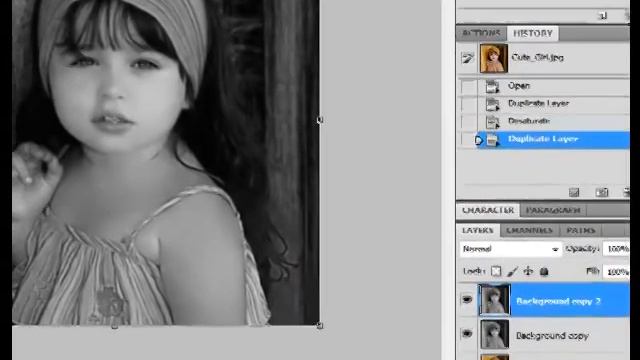Toggle the lock all padlock icon
The image size is (640, 360).
pyautogui.click(x=544, y=271)
